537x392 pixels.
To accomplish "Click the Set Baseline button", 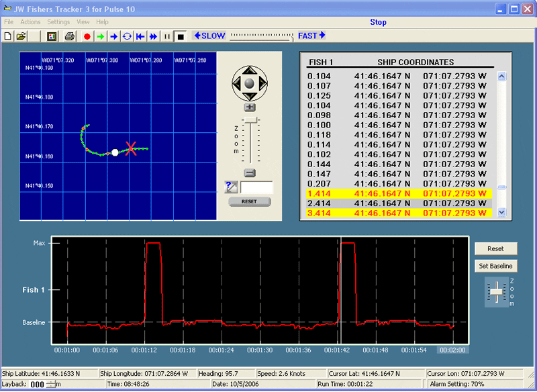I will pyautogui.click(x=495, y=266).
